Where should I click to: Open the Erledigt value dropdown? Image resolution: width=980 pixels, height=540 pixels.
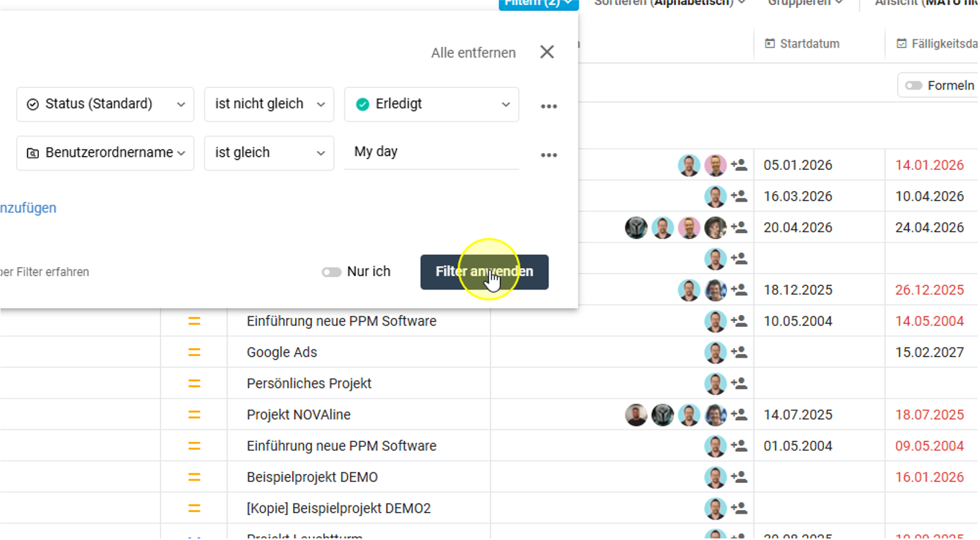click(431, 104)
